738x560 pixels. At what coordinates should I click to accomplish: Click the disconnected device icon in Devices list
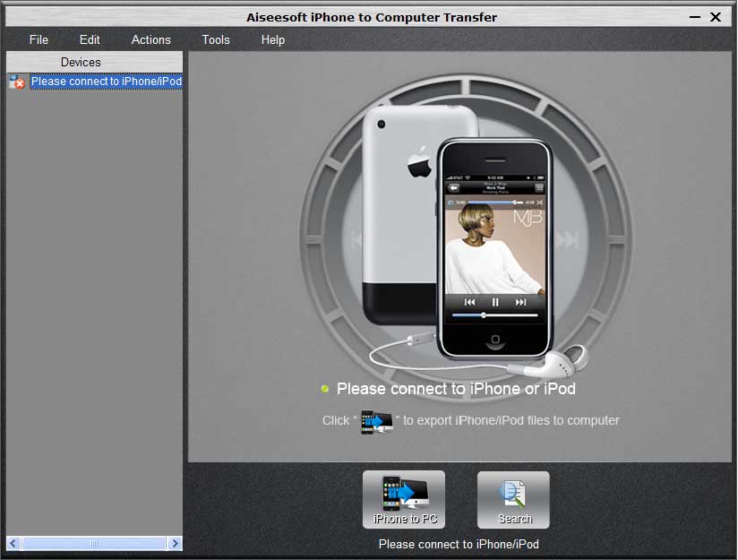pyautogui.click(x=17, y=82)
